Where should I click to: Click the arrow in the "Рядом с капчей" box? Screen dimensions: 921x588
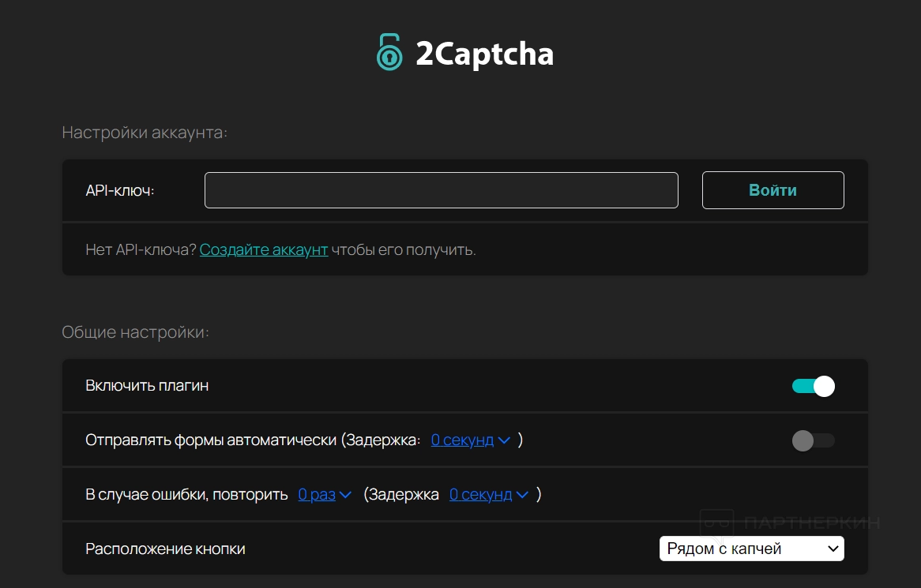point(832,549)
